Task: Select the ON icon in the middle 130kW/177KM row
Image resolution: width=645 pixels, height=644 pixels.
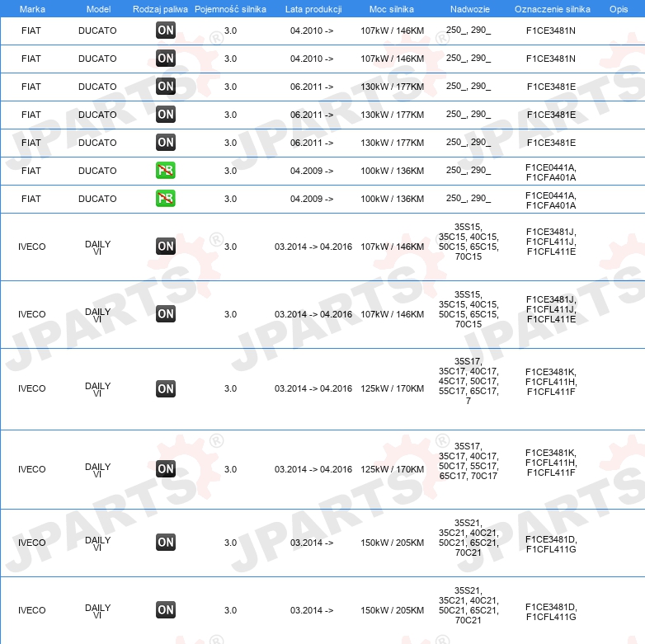Action: click(x=165, y=114)
